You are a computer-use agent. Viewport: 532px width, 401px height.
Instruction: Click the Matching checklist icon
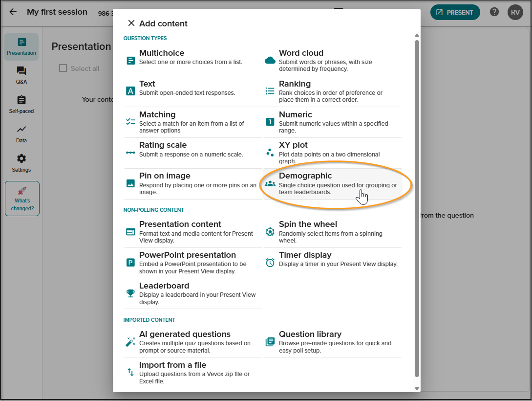(x=130, y=122)
